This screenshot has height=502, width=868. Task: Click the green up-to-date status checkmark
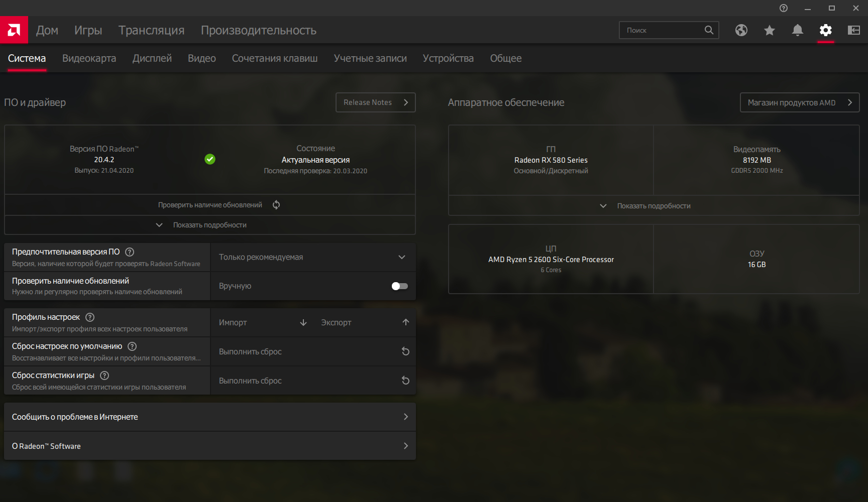coord(210,159)
